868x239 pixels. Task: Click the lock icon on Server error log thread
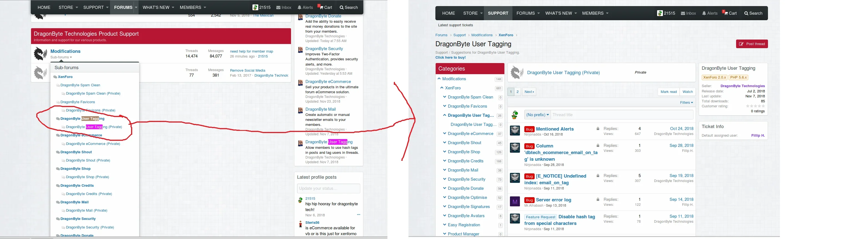click(598, 200)
